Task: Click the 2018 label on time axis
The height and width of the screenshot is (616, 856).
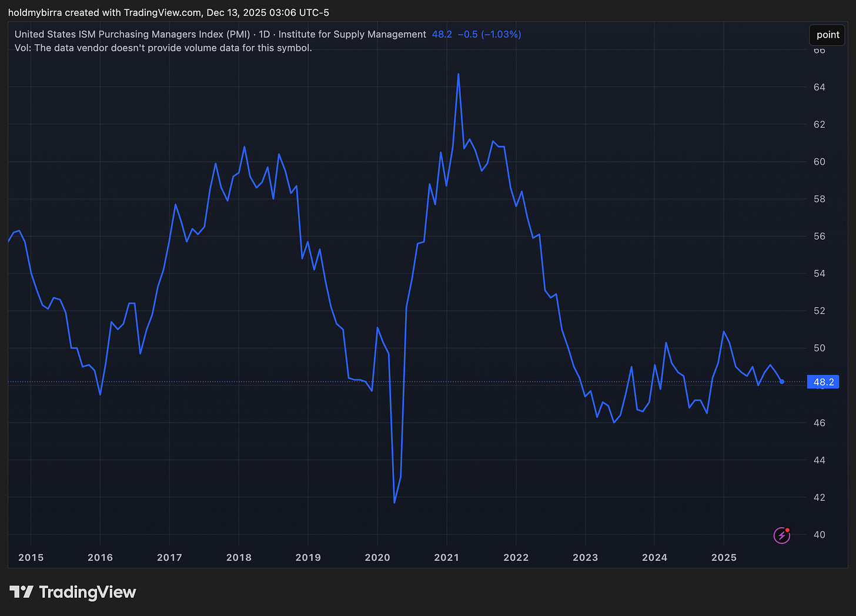Action: point(239,557)
